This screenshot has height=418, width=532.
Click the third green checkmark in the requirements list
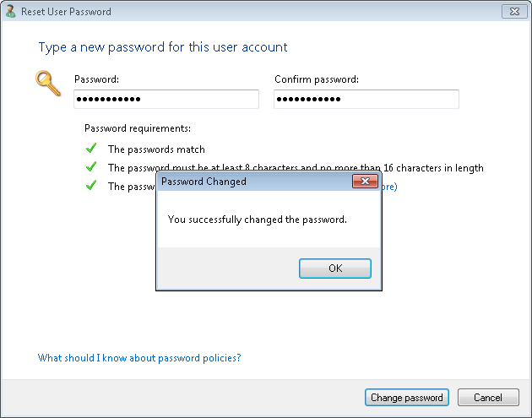coord(91,186)
